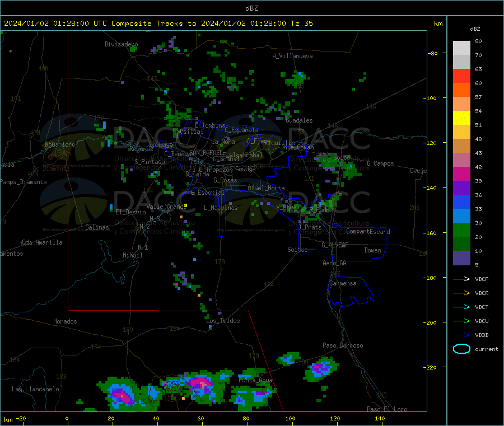Click the A_Villanueva map label
Viewport: 504px width, 426px height.
coord(292,56)
